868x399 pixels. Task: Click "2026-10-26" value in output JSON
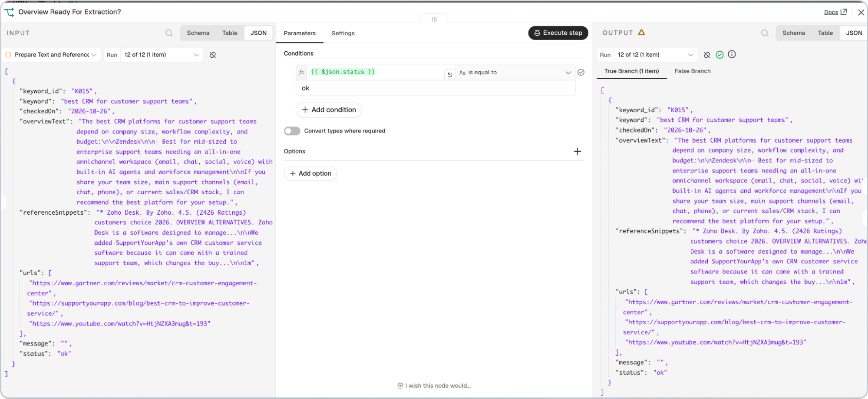(685, 130)
